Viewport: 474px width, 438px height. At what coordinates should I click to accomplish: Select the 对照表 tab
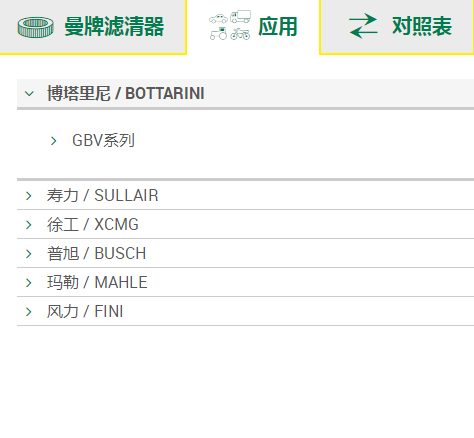point(397,26)
